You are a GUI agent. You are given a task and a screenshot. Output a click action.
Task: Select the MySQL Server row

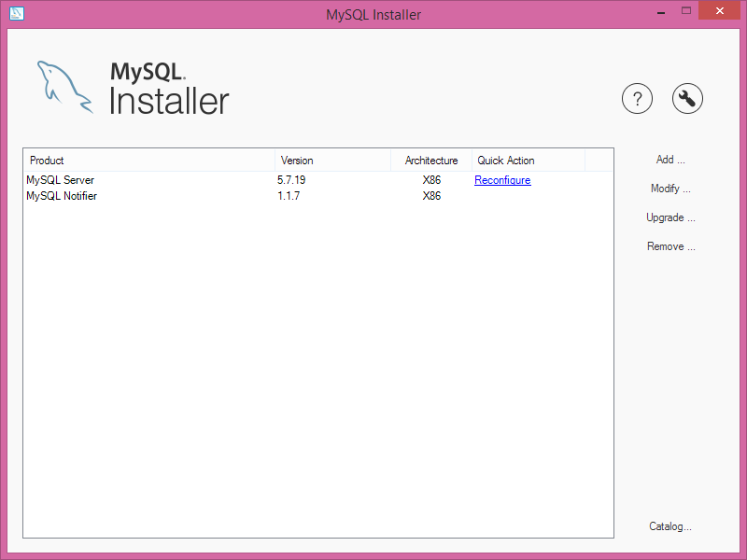click(318, 180)
